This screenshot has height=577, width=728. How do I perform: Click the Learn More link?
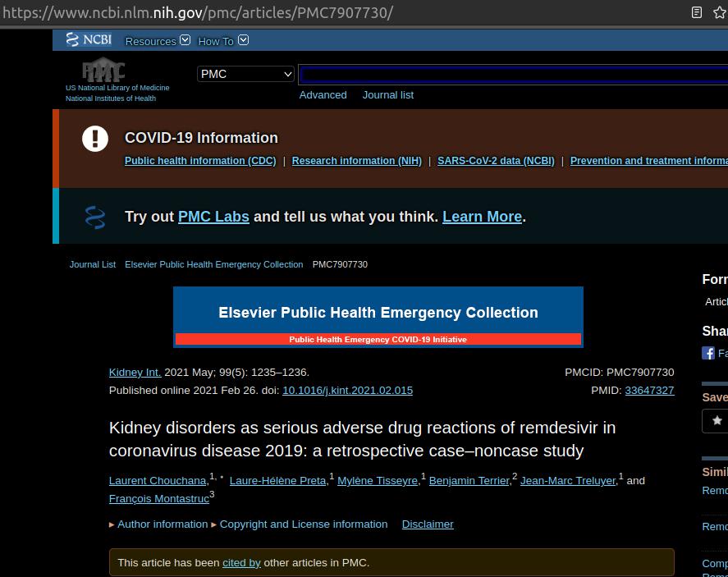tap(482, 217)
